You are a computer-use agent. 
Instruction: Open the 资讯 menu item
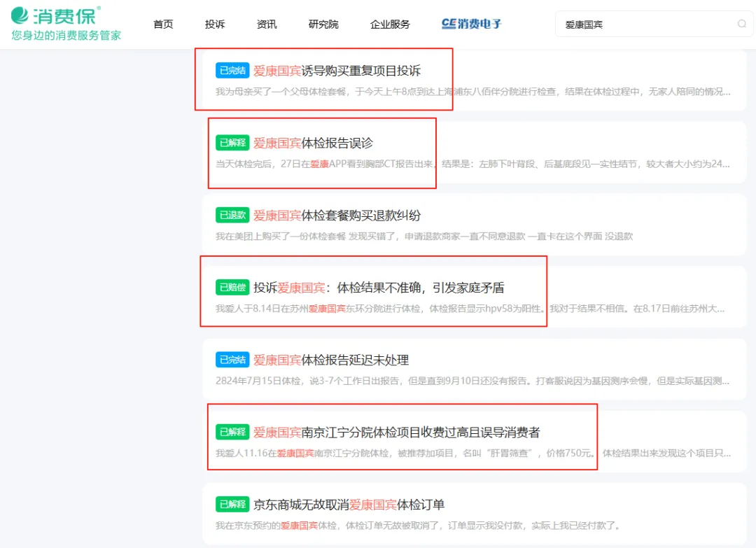click(267, 24)
